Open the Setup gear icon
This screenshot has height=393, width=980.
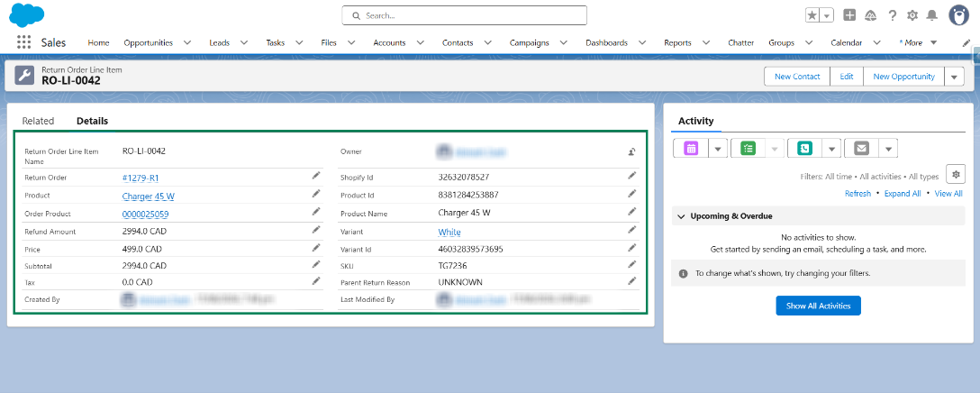click(912, 15)
